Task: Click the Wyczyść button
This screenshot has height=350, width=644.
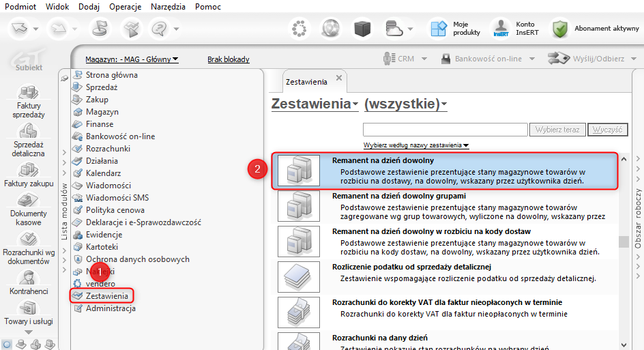Action: tap(607, 130)
